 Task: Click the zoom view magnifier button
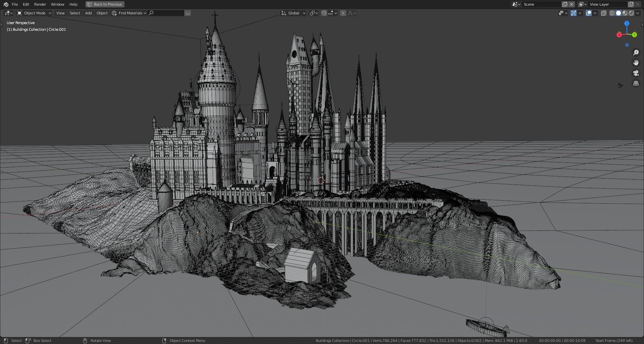click(636, 53)
